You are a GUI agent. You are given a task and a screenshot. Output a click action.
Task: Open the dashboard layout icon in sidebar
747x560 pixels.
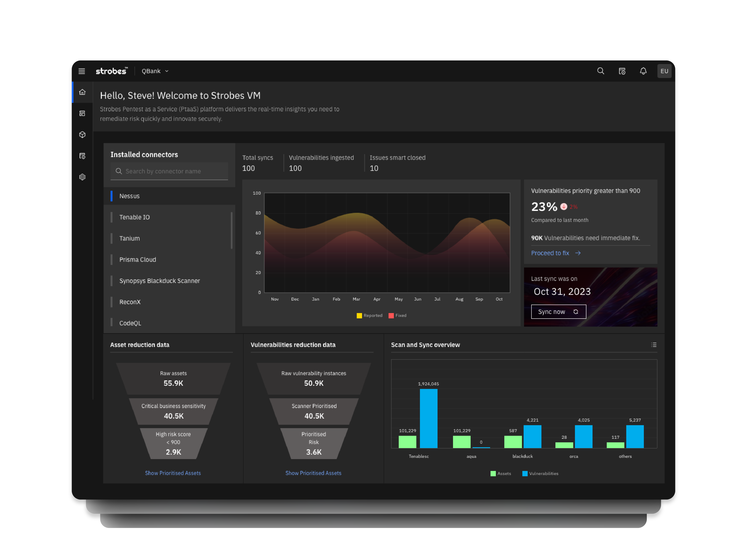pyautogui.click(x=82, y=113)
